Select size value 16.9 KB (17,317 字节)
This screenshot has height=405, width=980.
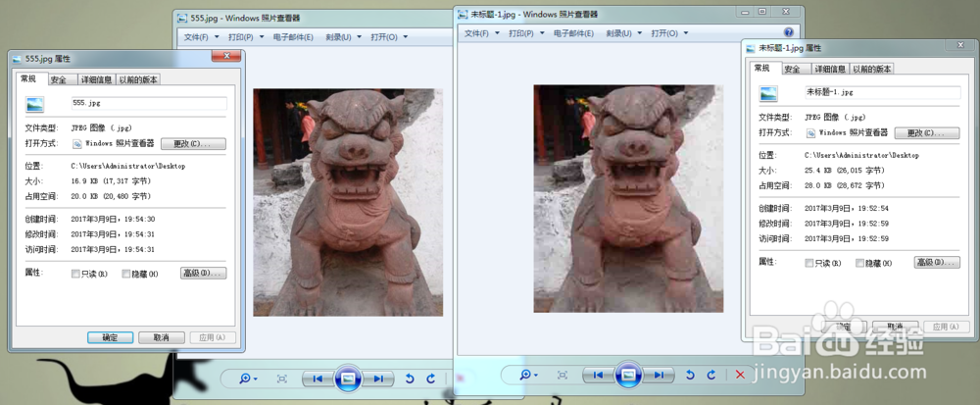click(x=111, y=181)
